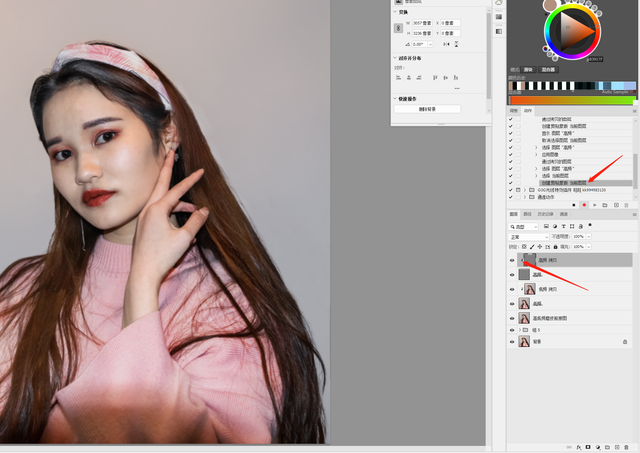Switch to the 路径 paths tab
640x453 pixels.
(x=527, y=214)
